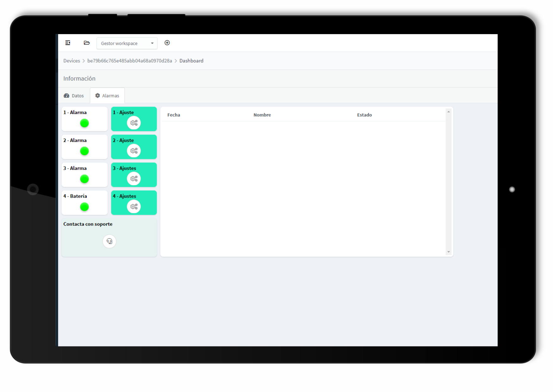Viewport: 553px width, 392px height.
Task: Open 3 - Ajustes settings gear
Action: [x=134, y=179]
